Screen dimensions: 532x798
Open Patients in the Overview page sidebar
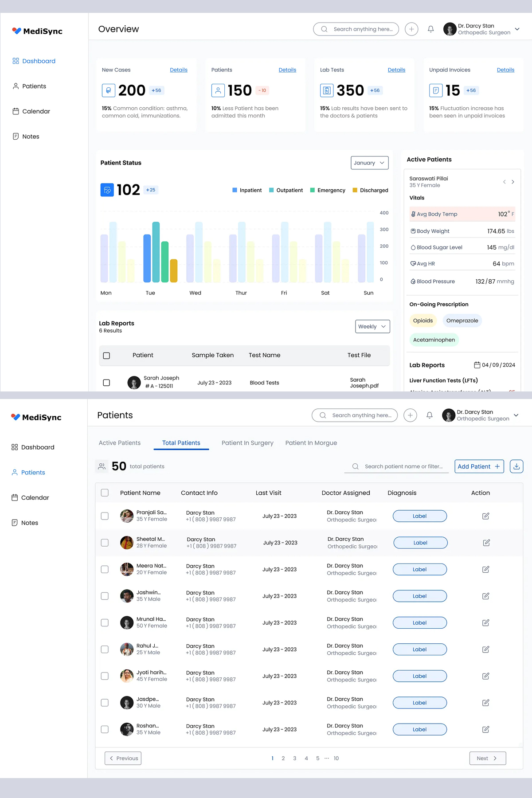pyautogui.click(x=29, y=86)
